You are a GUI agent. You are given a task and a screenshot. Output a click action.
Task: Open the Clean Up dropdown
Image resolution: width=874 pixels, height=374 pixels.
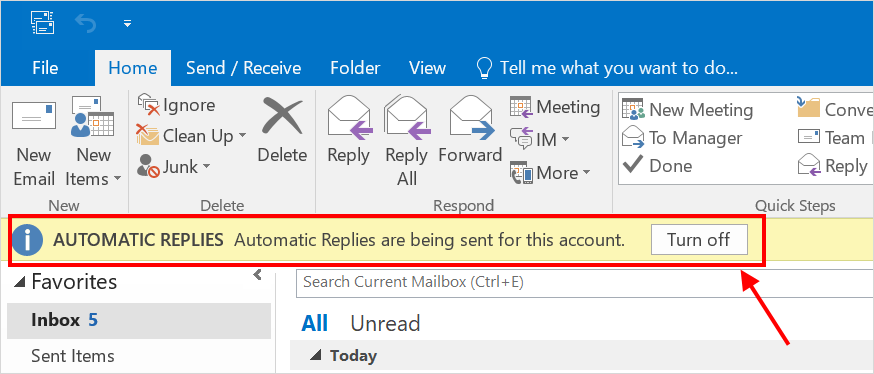coord(191,135)
